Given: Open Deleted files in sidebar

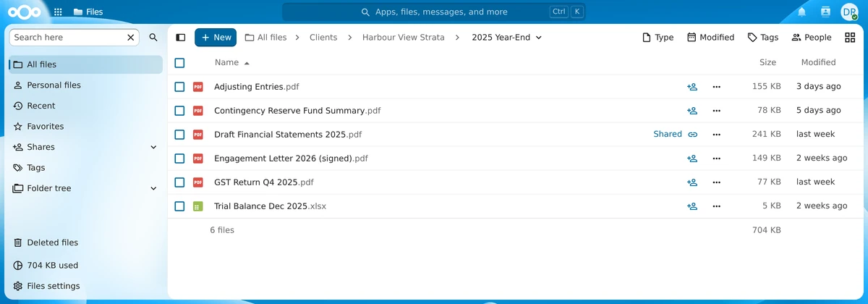Looking at the screenshot, I should [x=85, y=242].
